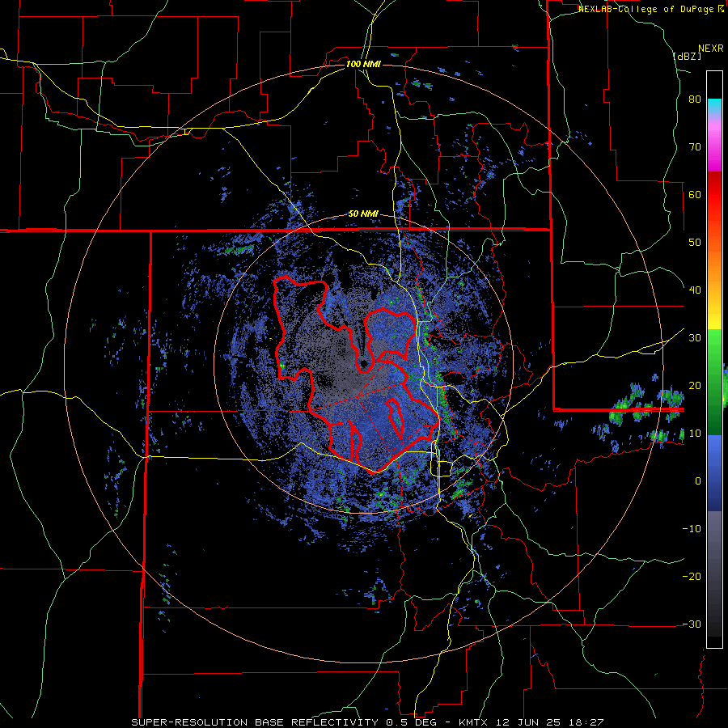The image size is (728, 728).
Task: Click the 20 value on the reflectivity scale
Action: click(695, 386)
